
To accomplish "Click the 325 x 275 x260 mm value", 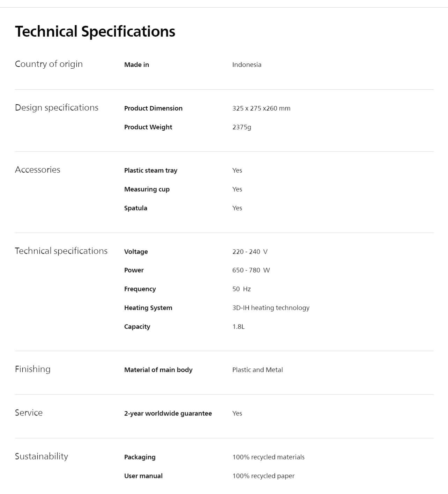I will [x=261, y=108].
